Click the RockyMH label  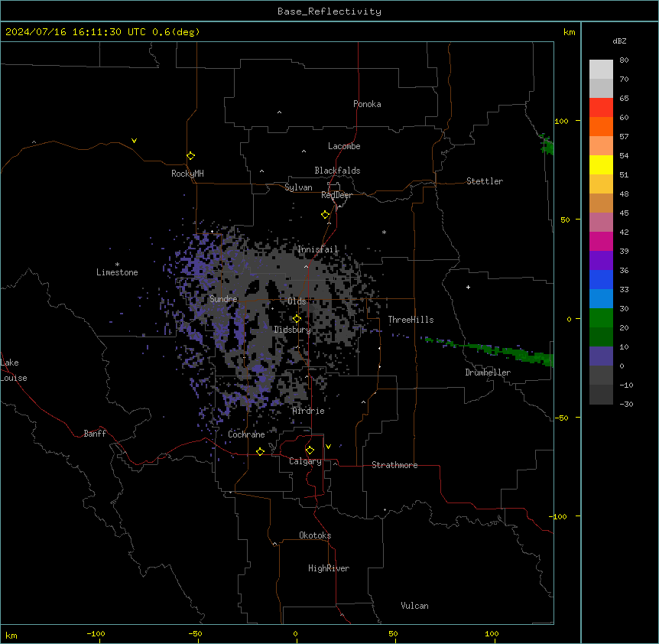point(187,174)
